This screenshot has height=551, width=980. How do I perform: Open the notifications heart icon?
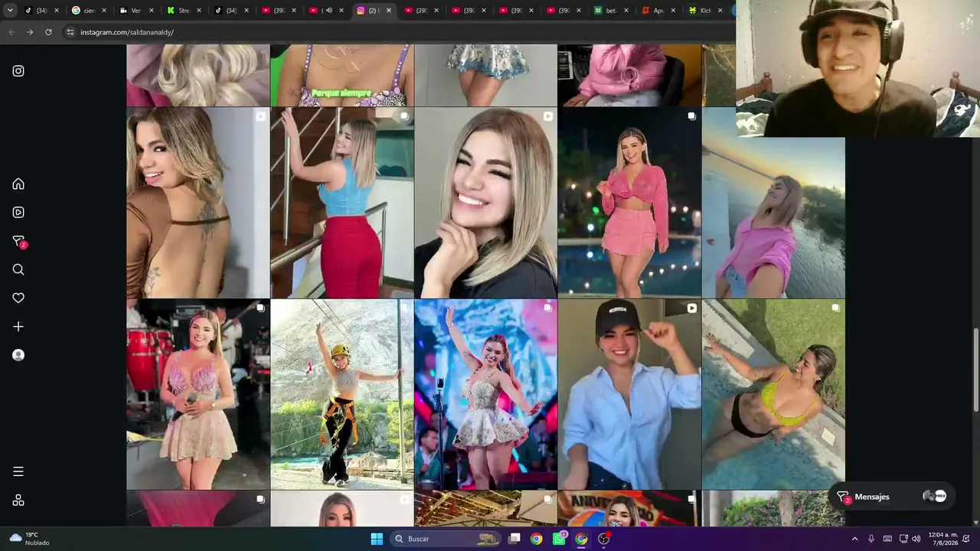18,298
